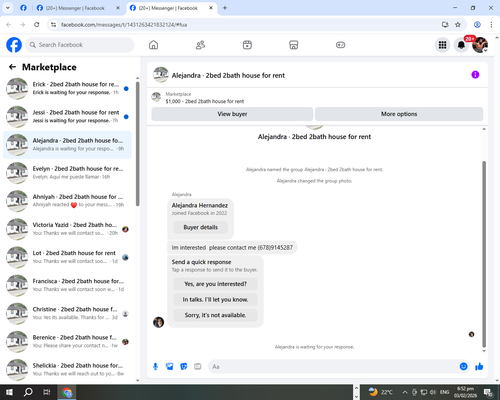Viewport: 500px width, 400px height.
Task: Click the install app icon in address bar
Action: tap(445, 25)
